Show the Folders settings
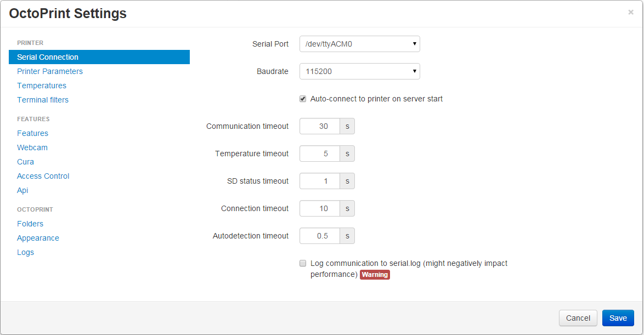The height and width of the screenshot is (335, 644). point(30,224)
